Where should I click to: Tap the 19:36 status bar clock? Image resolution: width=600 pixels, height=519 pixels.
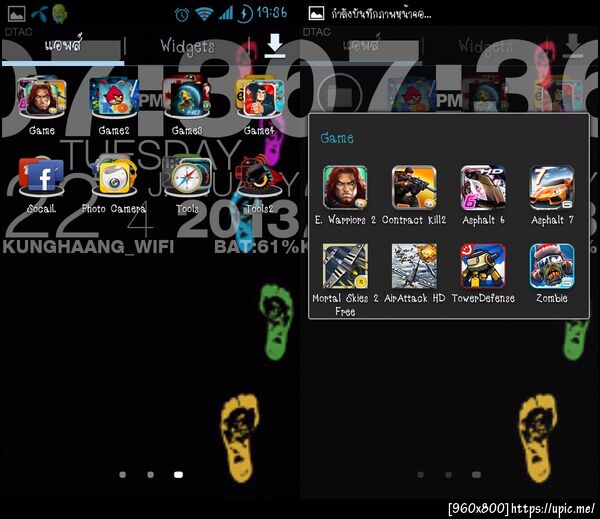272,13
